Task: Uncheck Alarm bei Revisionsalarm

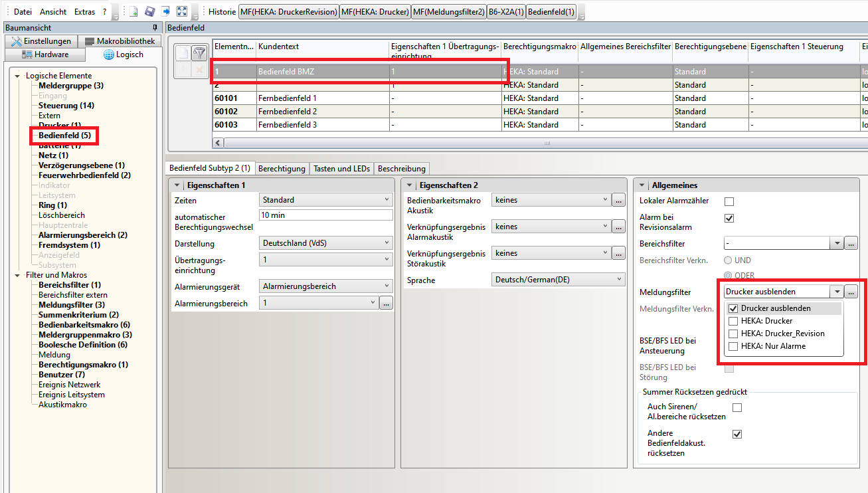Action: 729,218
